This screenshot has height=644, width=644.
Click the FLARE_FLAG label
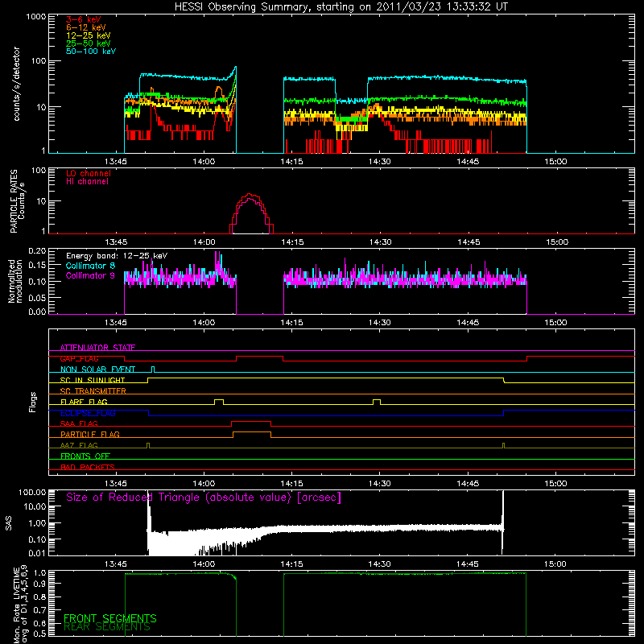[84, 402]
